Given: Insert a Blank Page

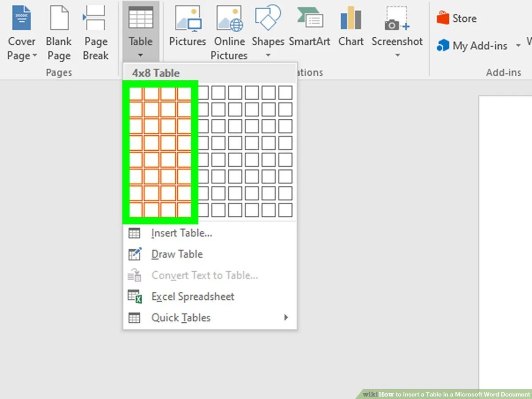Looking at the screenshot, I should [59, 34].
